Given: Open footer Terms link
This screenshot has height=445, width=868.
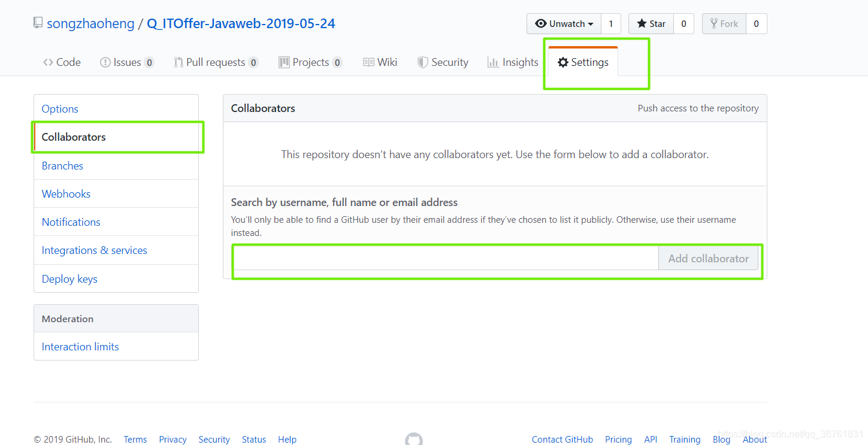Looking at the screenshot, I should (135, 440).
